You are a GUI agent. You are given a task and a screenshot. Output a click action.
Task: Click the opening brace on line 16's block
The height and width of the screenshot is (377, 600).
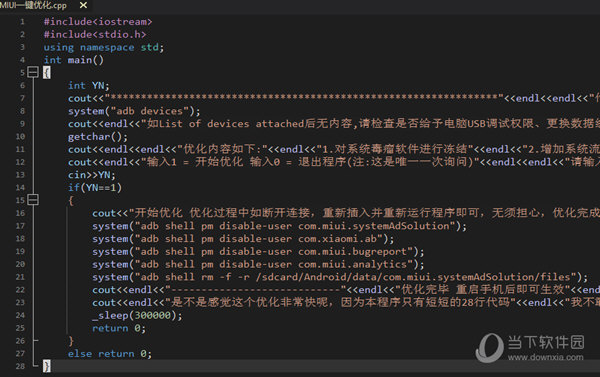71,200
